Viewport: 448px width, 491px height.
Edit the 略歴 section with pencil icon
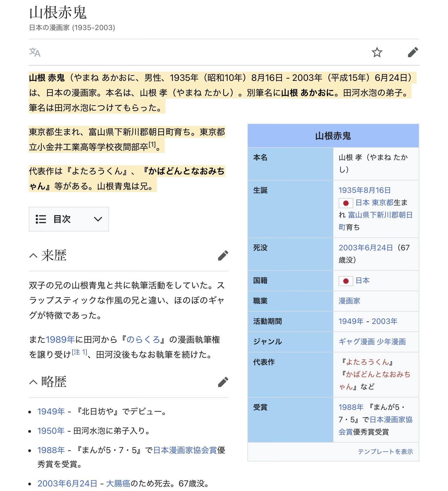coord(223,382)
